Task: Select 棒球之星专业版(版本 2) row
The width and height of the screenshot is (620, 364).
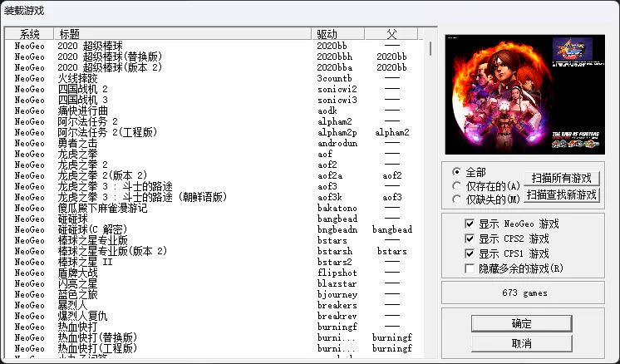Action: click(x=214, y=251)
